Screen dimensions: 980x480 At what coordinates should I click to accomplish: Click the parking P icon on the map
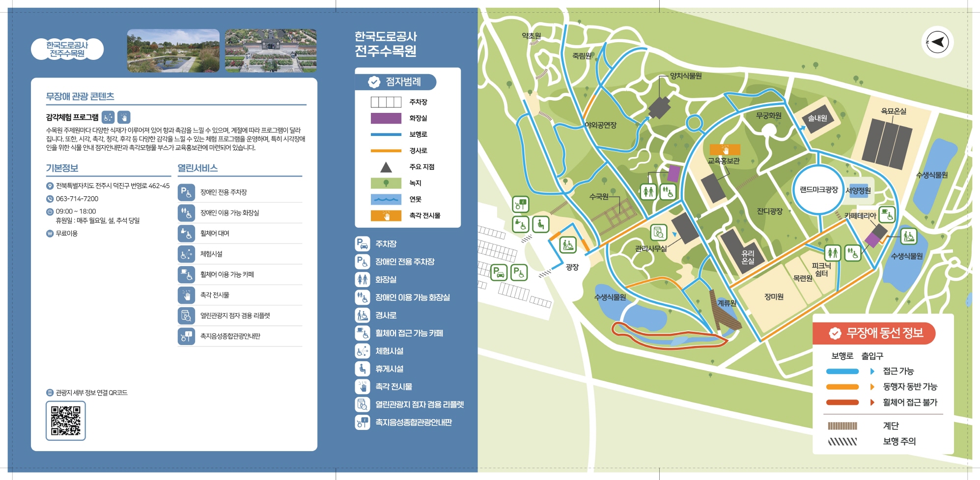pyautogui.click(x=499, y=272)
